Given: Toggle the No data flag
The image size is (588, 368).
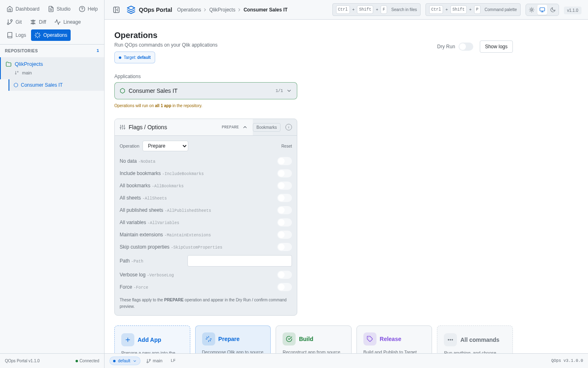Looking at the screenshot, I should pos(285,161).
